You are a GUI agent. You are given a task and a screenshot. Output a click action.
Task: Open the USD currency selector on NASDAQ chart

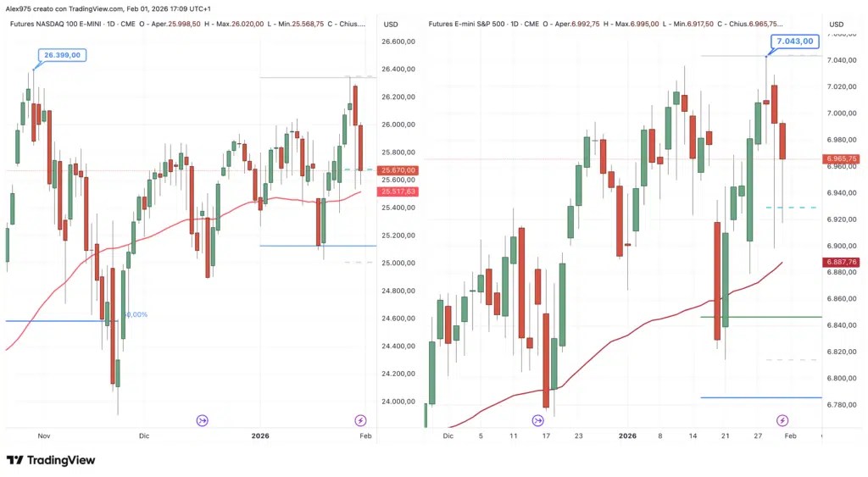pyautogui.click(x=391, y=25)
